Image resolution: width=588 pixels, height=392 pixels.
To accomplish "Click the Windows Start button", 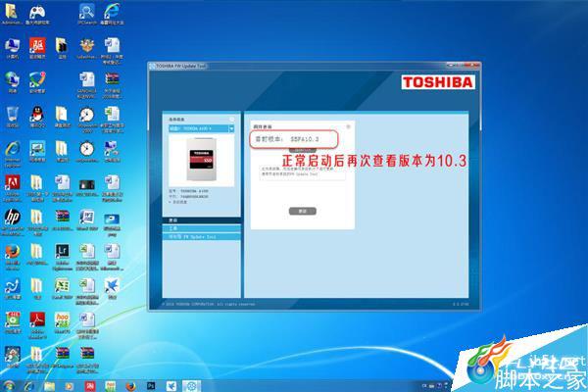I will (8, 385).
